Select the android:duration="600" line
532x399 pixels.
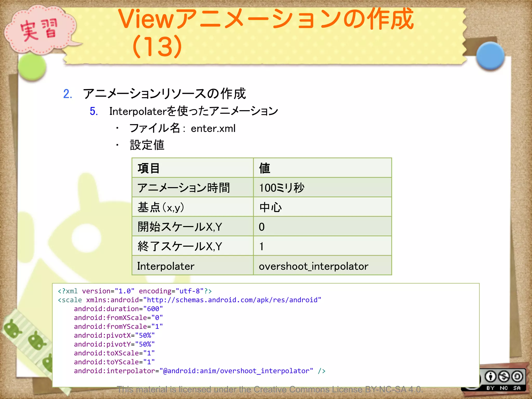[x=118, y=309]
